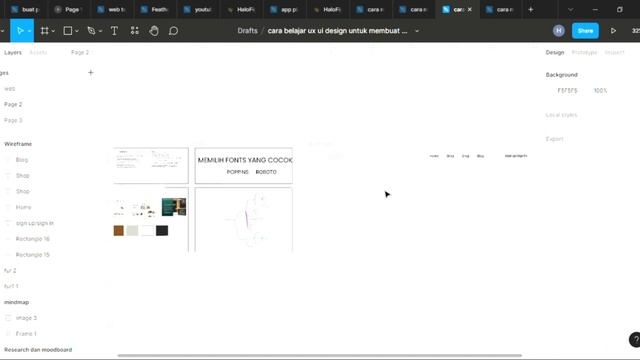Open file name dropdown chevron
This screenshot has width=640, height=360.
tap(417, 31)
